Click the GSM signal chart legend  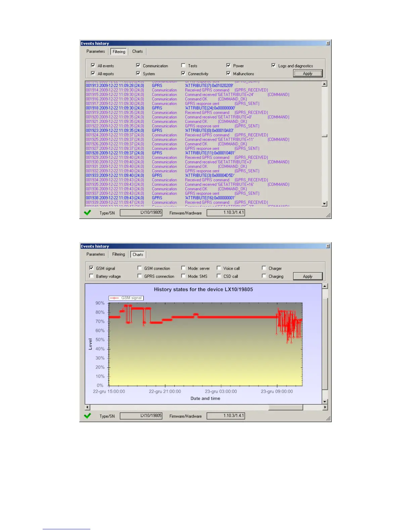coord(126,298)
